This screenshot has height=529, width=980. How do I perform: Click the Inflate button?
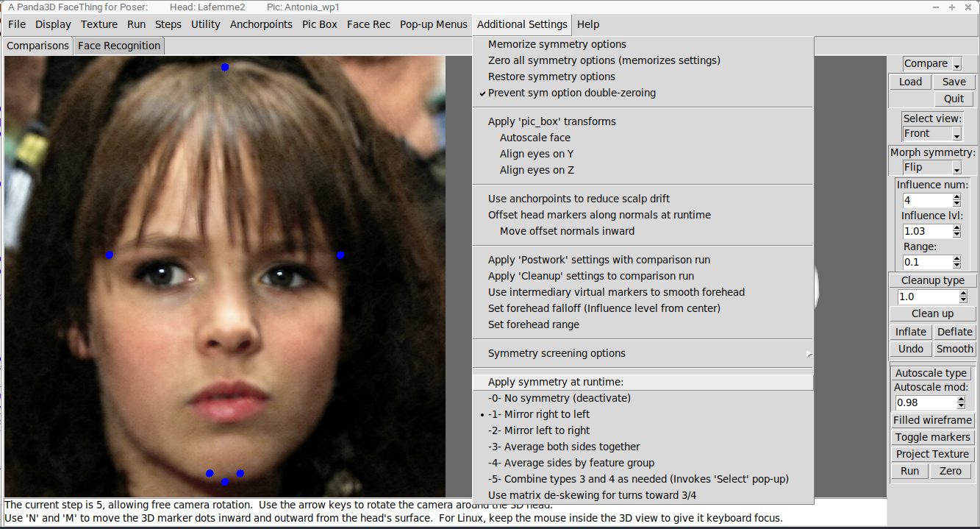(910, 332)
